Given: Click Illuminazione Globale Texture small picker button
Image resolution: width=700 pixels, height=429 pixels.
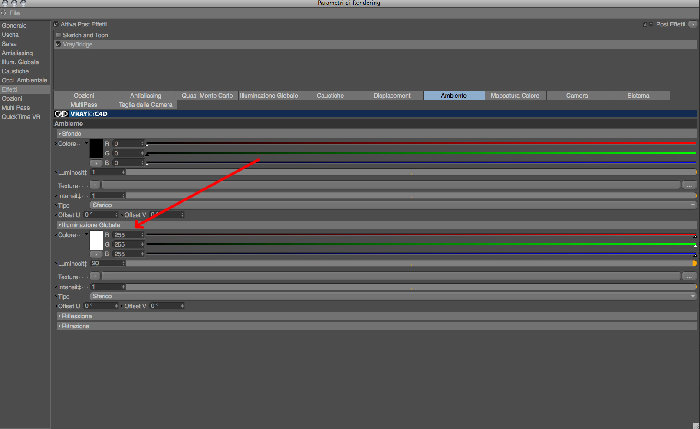Looking at the screenshot, I should click(x=95, y=276).
